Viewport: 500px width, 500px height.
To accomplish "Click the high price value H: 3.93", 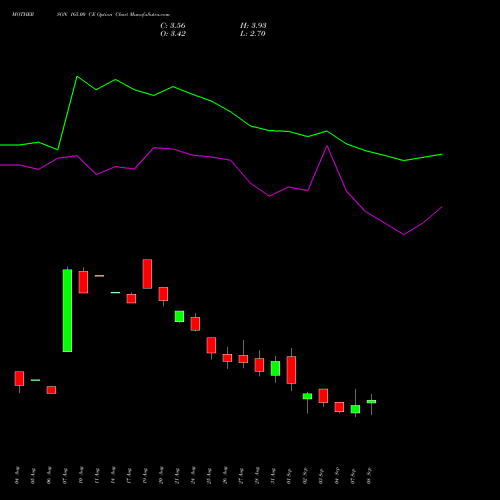I will tap(253, 26).
